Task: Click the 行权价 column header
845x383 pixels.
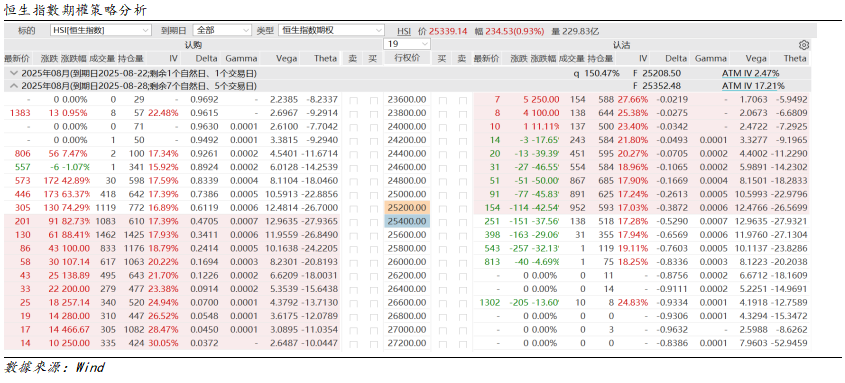Action: [406, 58]
